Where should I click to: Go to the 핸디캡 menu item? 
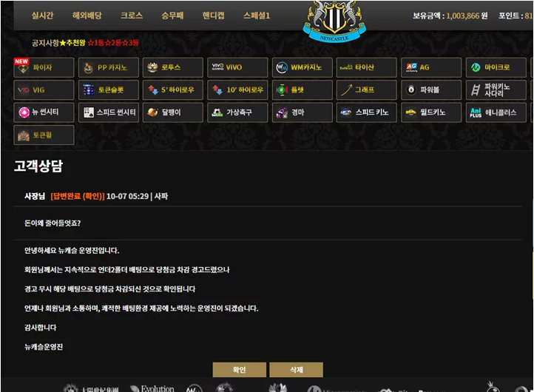(213, 16)
